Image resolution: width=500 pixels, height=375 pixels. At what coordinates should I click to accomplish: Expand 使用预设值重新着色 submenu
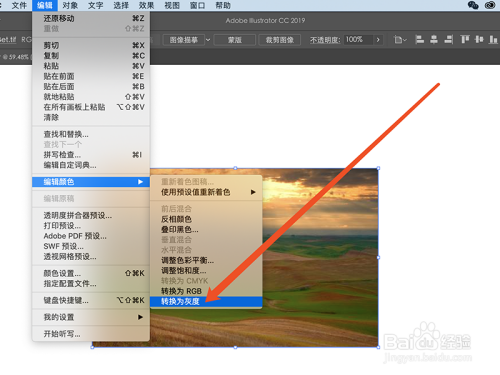(206, 192)
